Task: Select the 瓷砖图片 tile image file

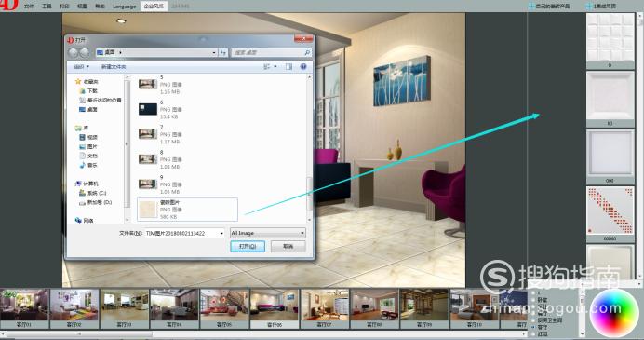Action: tap(187, 210)
